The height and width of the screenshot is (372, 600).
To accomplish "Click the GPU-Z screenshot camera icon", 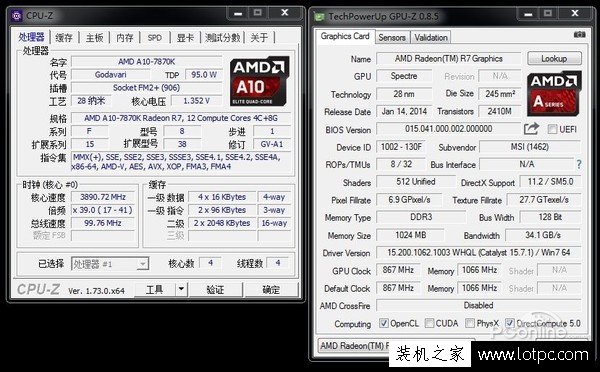I will (x=579, y=35).
